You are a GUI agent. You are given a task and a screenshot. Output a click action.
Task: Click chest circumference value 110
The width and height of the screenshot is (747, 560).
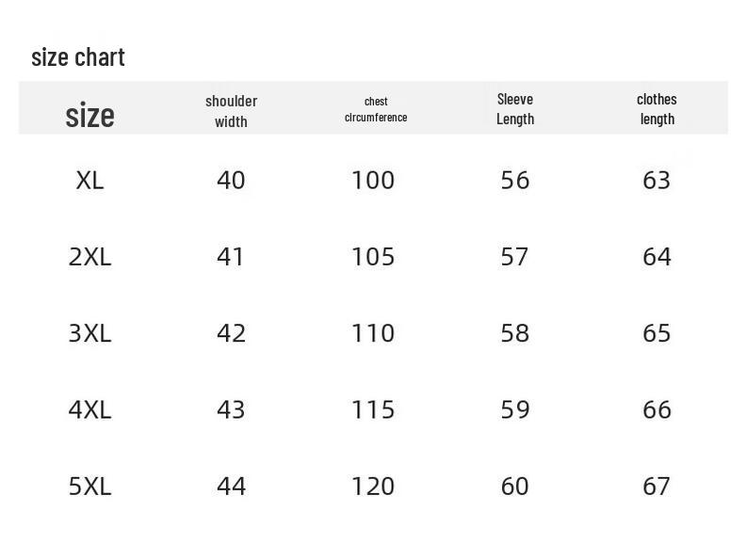tap(373, 333)
